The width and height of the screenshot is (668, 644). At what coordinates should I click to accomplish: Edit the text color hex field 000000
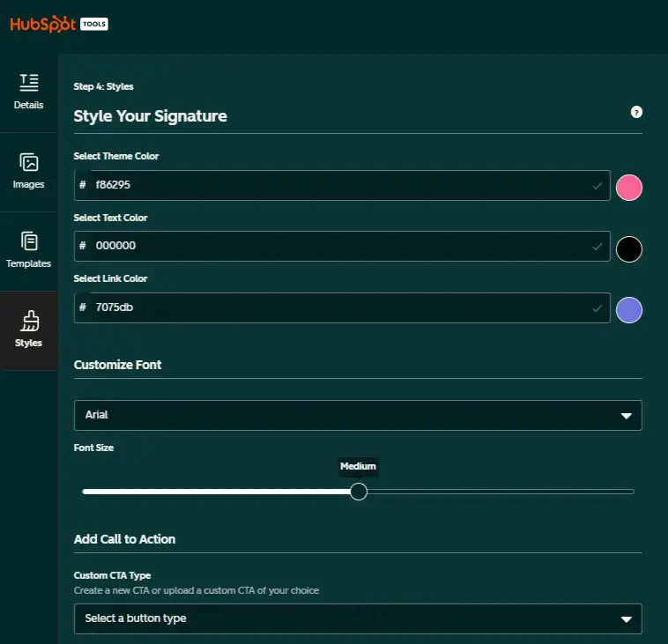click(x=342, y=246)
